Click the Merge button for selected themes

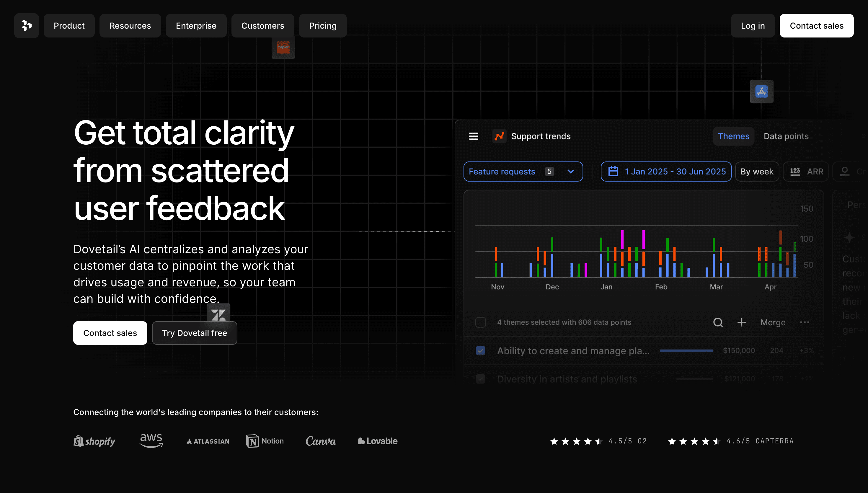click(x=773, y=322)
